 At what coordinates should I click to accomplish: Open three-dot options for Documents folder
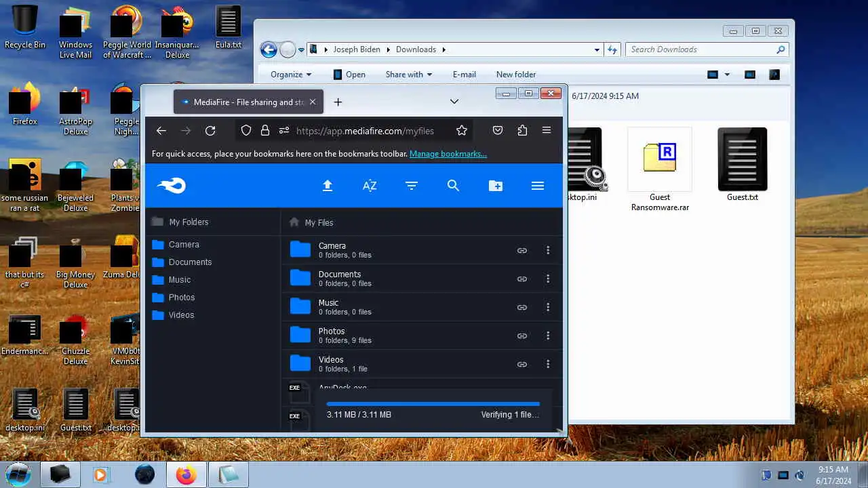548,279
